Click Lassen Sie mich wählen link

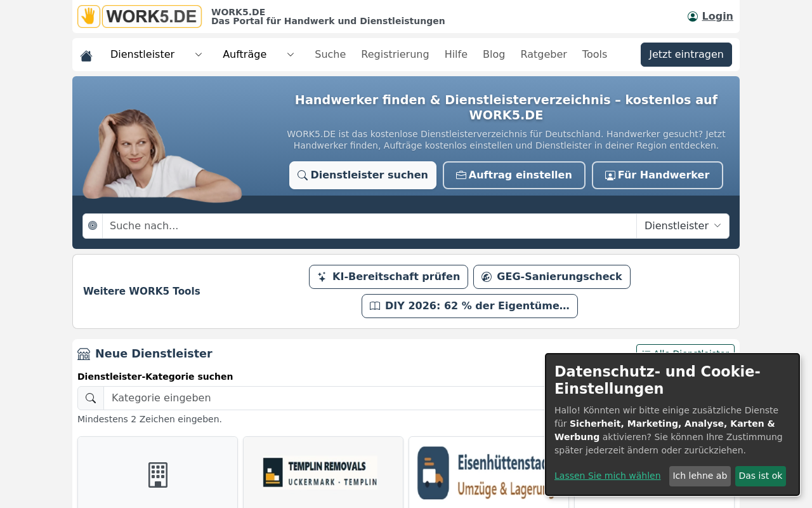pyautogui.click(x=607, y=476)
